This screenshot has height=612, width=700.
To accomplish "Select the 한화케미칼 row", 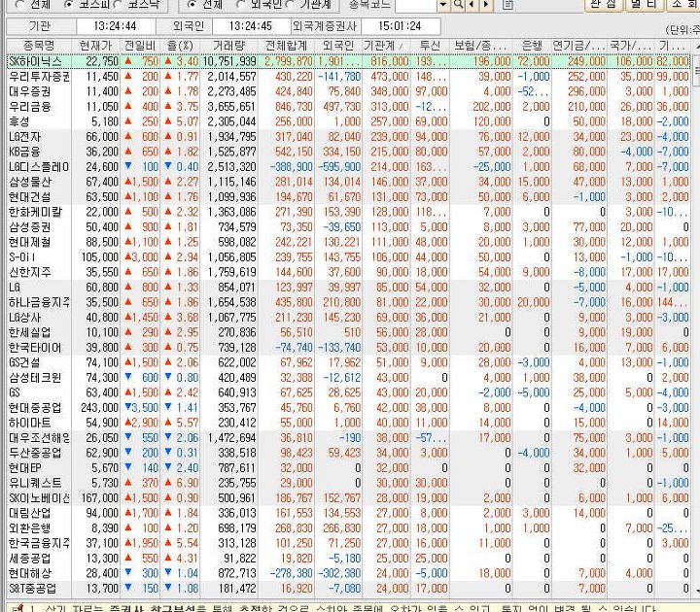I will click(x=349, y=212).
